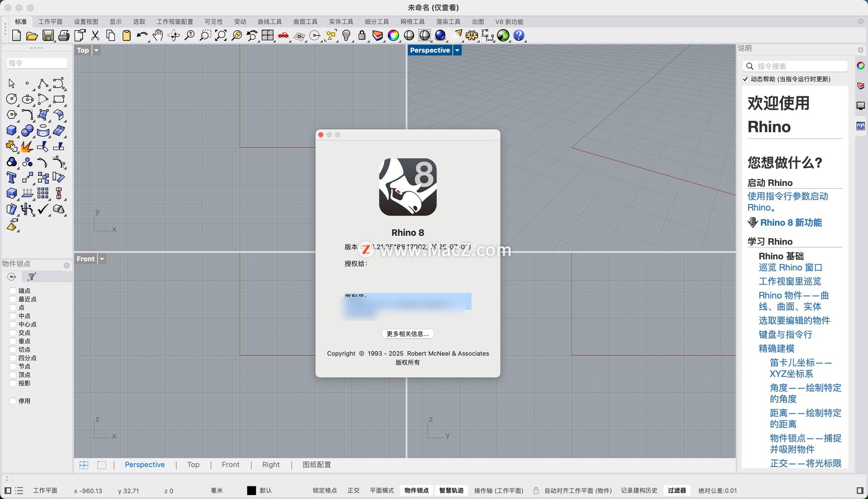Screen dimensions: 868x499
Task: Open options with the gear toolbar icon
Action: [472, 35]
